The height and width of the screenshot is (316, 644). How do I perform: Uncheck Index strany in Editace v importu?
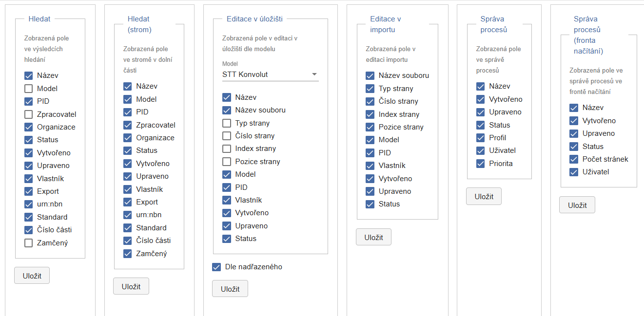[370, 114]
